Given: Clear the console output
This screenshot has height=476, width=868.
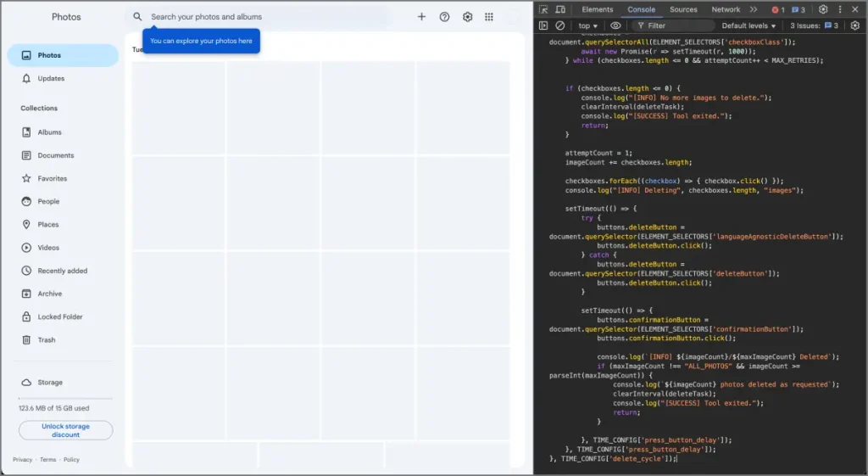Looking at the screenshot, I should pyautogui.click(x=560, y=25).
